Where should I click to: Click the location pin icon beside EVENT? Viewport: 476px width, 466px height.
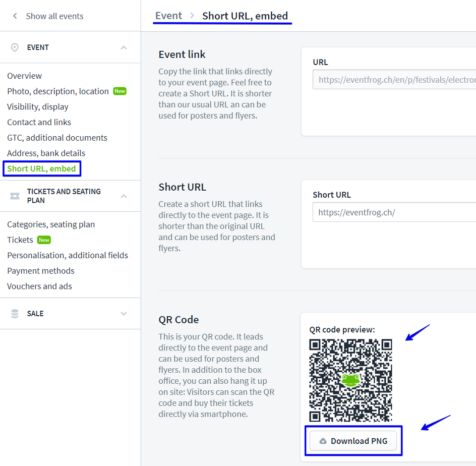tap(15, 47)
